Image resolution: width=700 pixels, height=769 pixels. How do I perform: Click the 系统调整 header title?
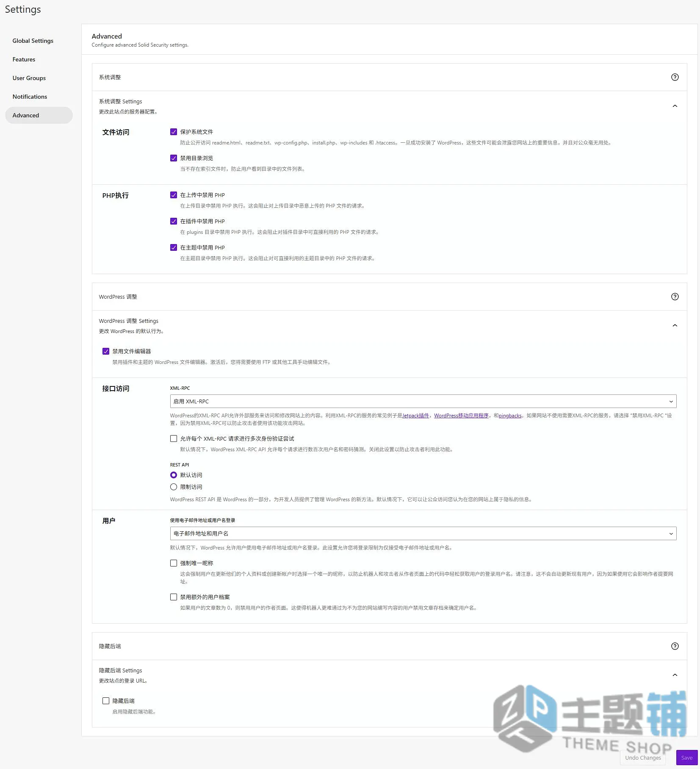coord(110,77)
